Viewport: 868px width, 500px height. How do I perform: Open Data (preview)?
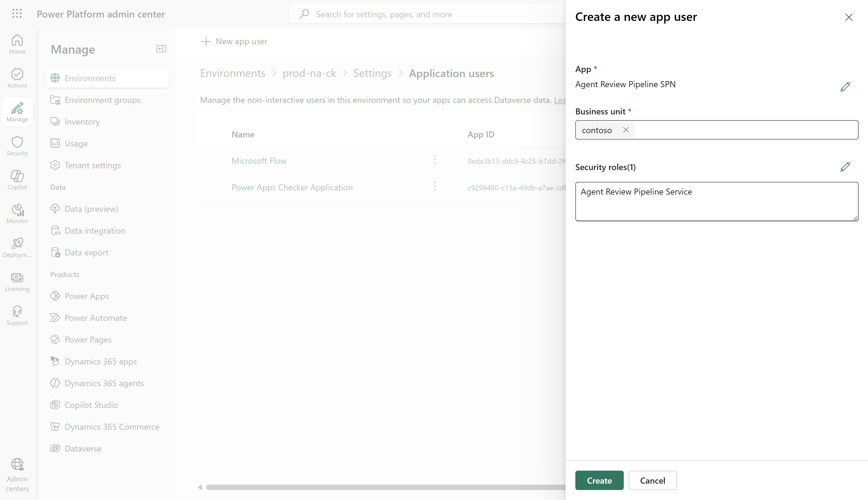107,209
